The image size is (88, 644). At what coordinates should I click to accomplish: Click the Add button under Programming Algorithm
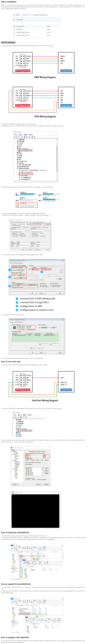click(x=32, y=348)
